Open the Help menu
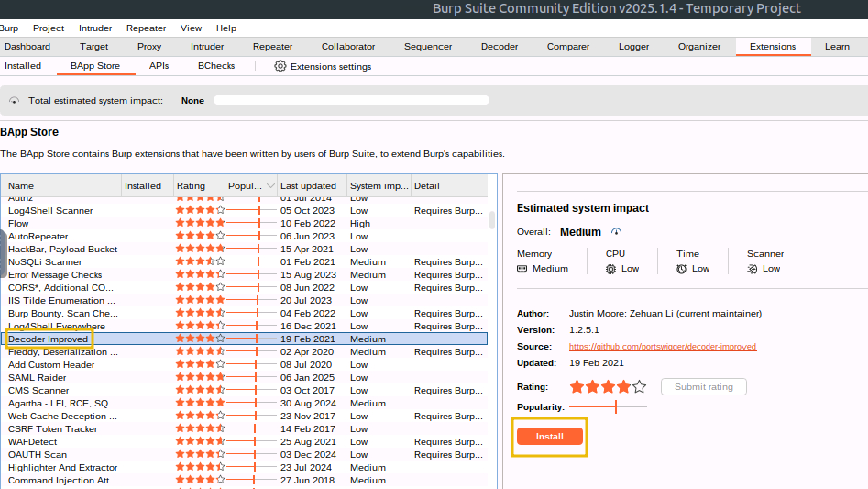The image size is (868, 489). click(x=225, y=28)
